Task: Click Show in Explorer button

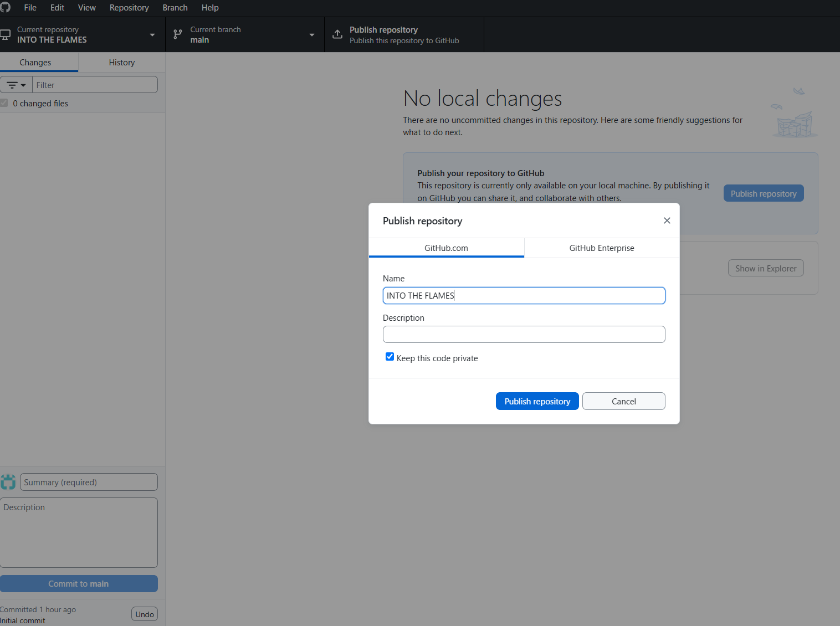Action: [x=766, y=268]
